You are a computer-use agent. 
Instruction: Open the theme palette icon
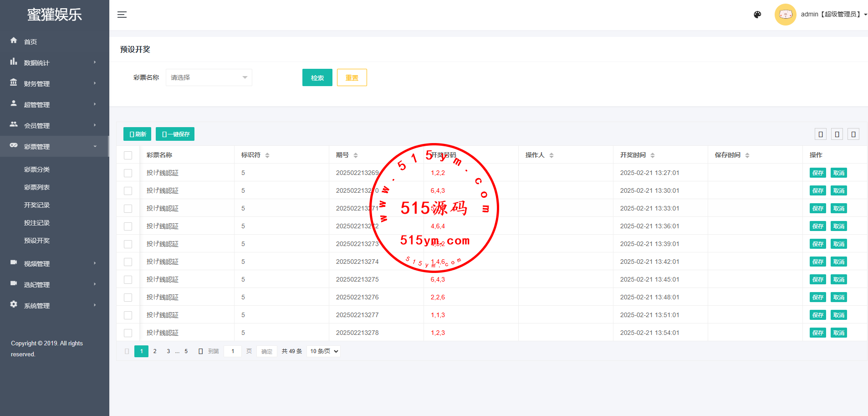click(757, 15)
